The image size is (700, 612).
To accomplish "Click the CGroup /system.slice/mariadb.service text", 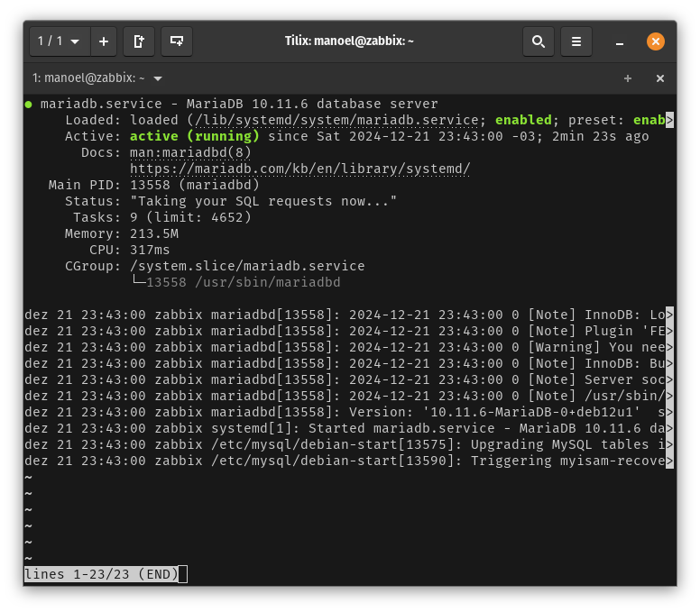I will (x=247, y=266).
